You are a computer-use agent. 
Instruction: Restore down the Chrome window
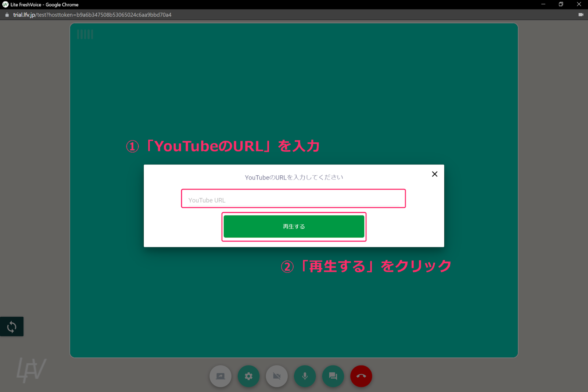(x=561, y=4)
